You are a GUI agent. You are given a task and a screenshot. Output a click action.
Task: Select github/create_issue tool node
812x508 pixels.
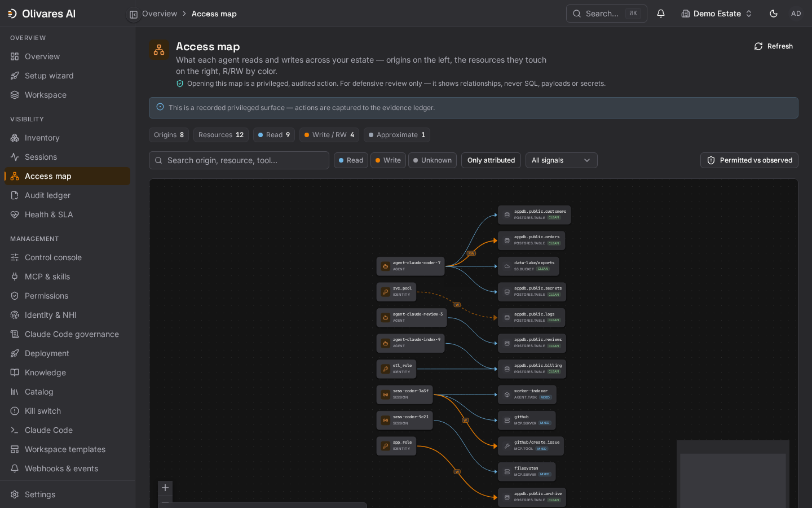(x=531, y=446)
